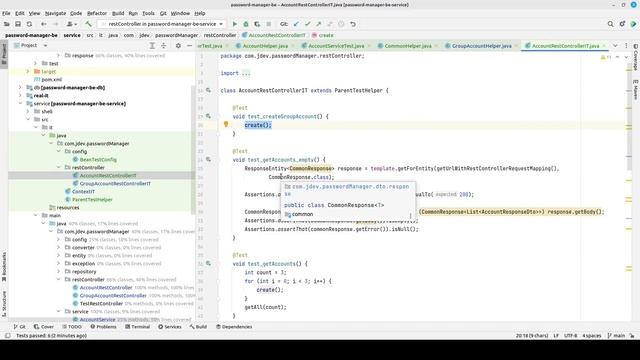Viewport: 640px width, 360px height.
Task: Click the Stop run button
Action: click(x=269, y=24)
